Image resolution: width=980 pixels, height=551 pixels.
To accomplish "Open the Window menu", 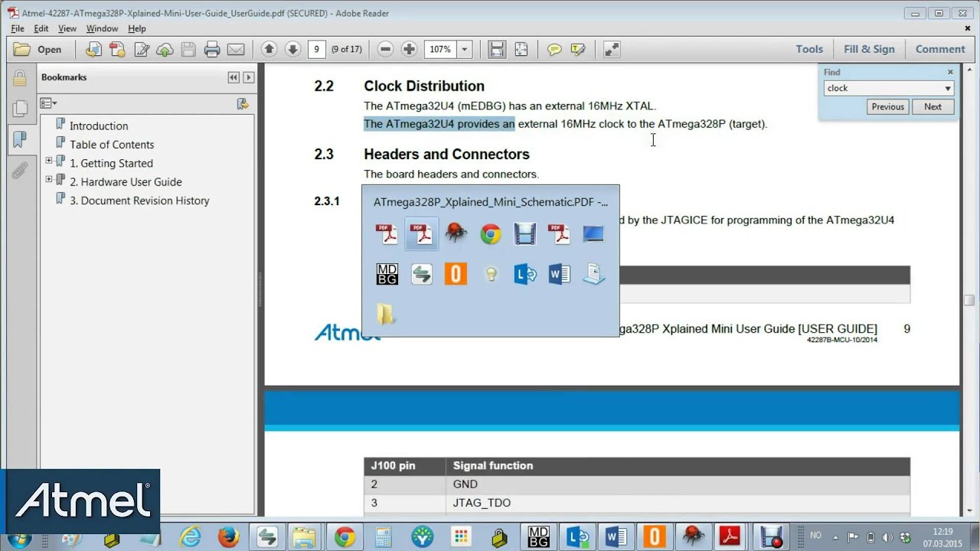I will (x=102, y=28).
